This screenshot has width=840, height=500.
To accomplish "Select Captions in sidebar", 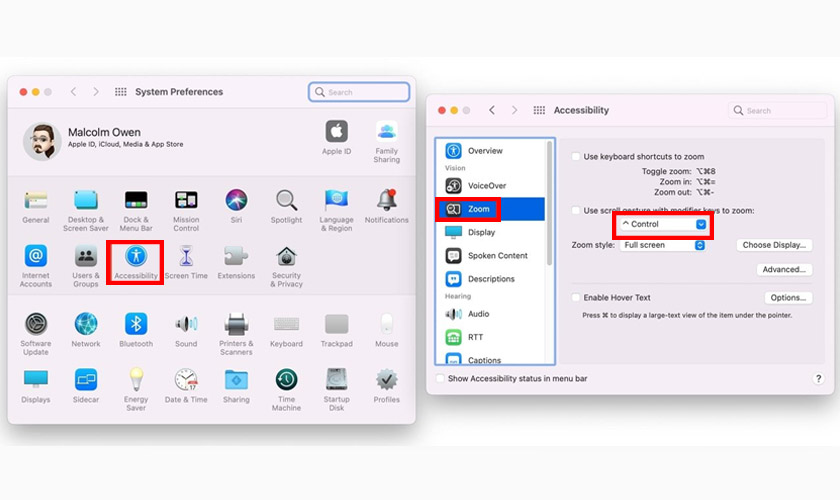I will click(x=491, y=358).
